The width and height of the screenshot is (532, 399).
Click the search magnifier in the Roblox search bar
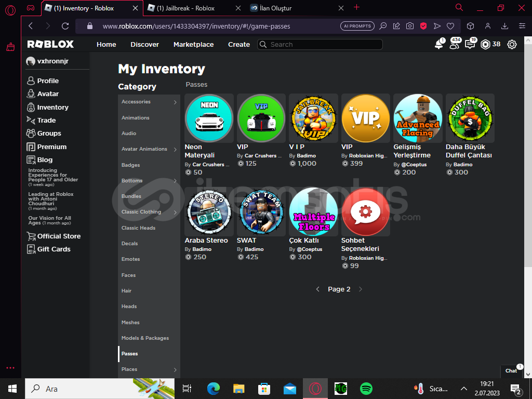[263, 45]
